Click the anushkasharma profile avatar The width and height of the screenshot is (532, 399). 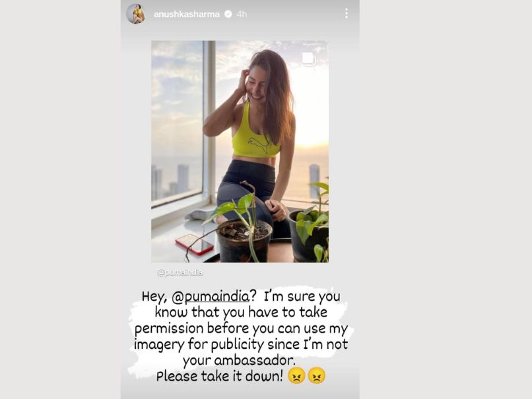[136, 14]
